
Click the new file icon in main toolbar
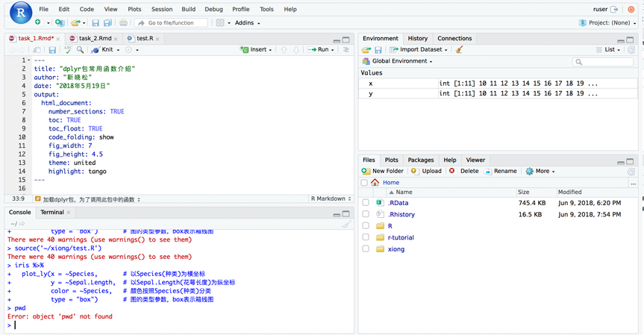tap(38, 22)
